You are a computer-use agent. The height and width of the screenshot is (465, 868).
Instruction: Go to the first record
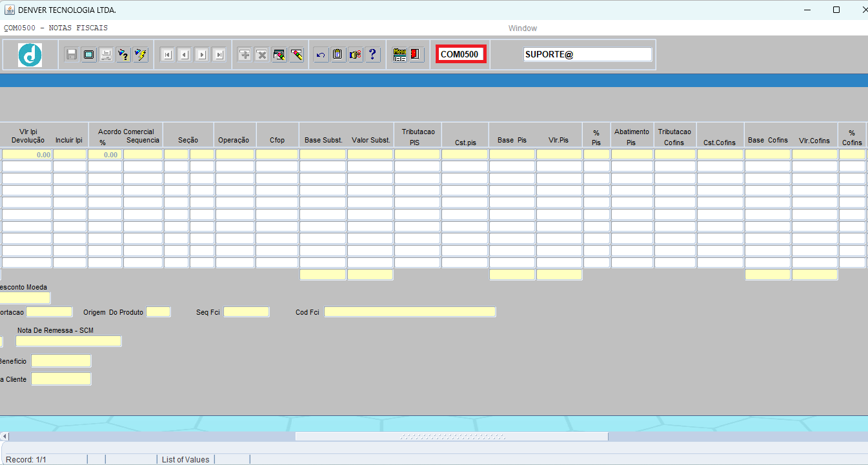(x=167, y=55)
